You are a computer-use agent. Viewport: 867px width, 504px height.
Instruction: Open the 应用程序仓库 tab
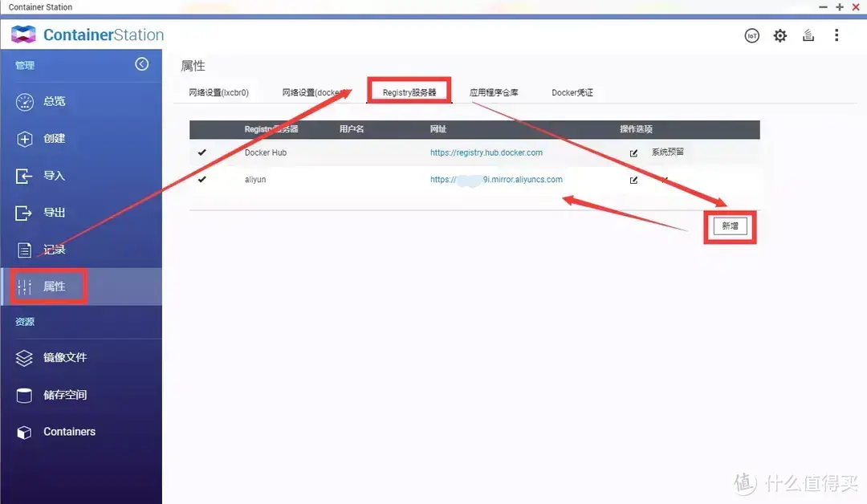(495, 92)
